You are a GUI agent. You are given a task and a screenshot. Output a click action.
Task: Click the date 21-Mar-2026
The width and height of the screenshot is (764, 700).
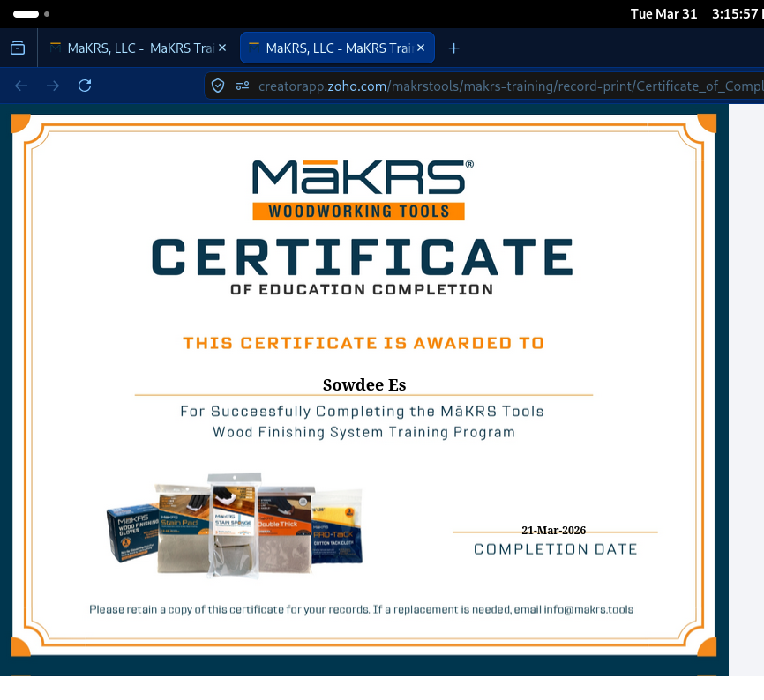pos(553,530)
